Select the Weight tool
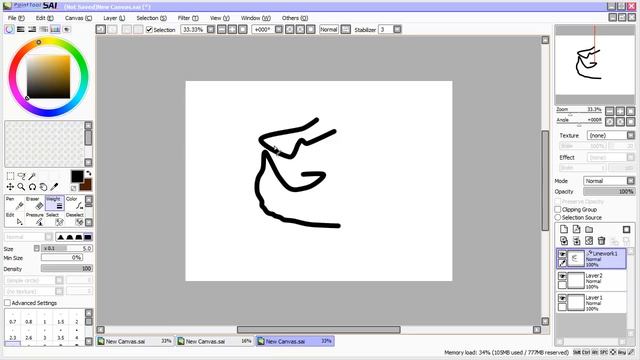The width and height of the screenshot is (640, 360). pos(54,203)
